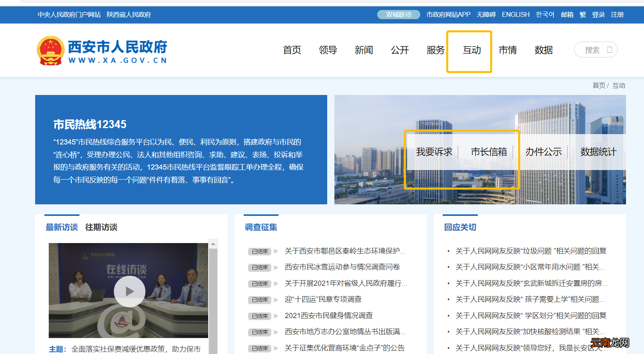This screenshot has height=354, width=644.
Task: Switch site language to 한국어
Action: [545, 15]
